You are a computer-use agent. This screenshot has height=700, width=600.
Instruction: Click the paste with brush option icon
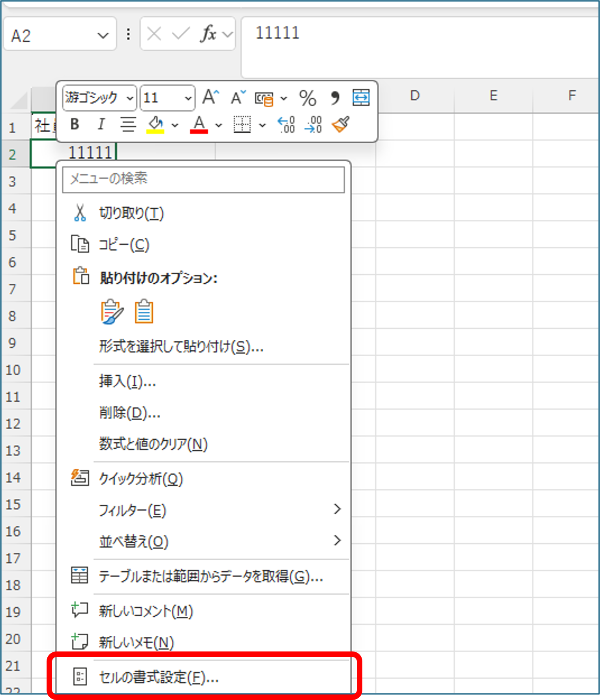112,312
